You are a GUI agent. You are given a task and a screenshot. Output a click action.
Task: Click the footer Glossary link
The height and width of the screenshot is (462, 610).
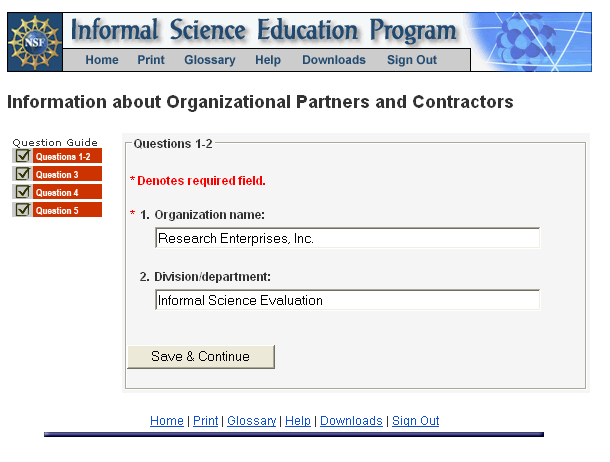point(251,421)
